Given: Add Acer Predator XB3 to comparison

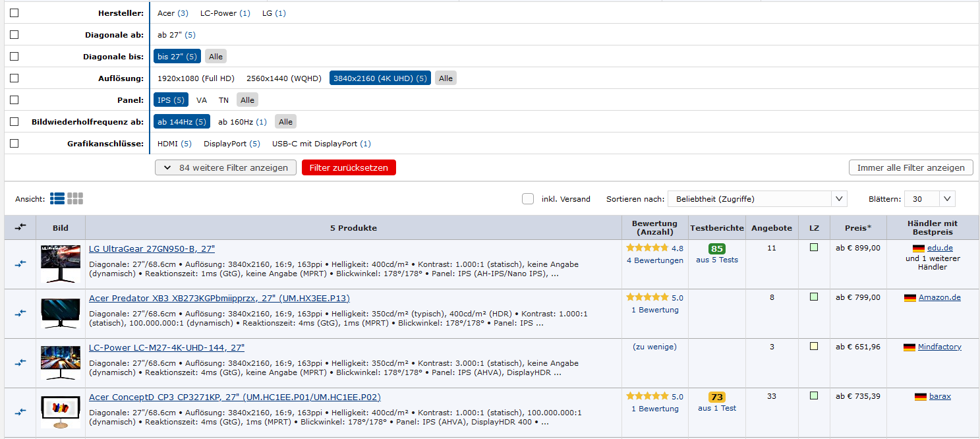Looking at the screenshot, I should [x=20, y=314].
